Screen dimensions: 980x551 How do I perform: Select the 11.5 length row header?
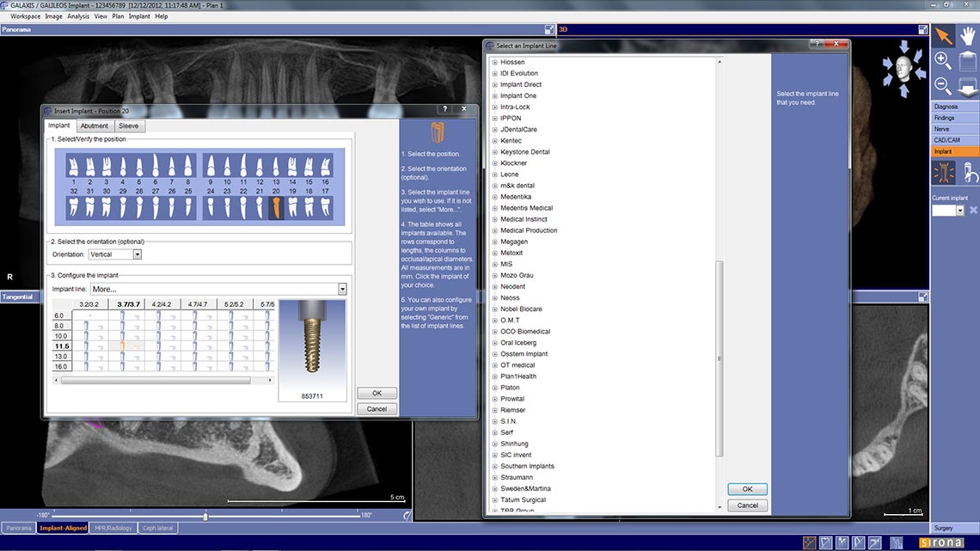click(x=62, y=346)
